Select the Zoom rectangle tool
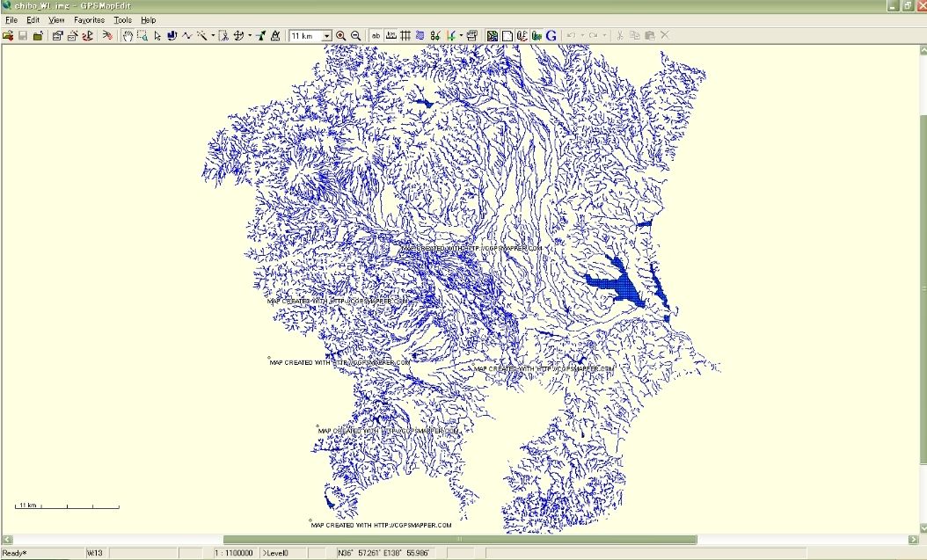The image size is (927, 560). coord(142,35)
